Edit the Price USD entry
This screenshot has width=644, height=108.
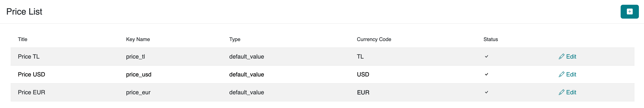coord(567,74)
